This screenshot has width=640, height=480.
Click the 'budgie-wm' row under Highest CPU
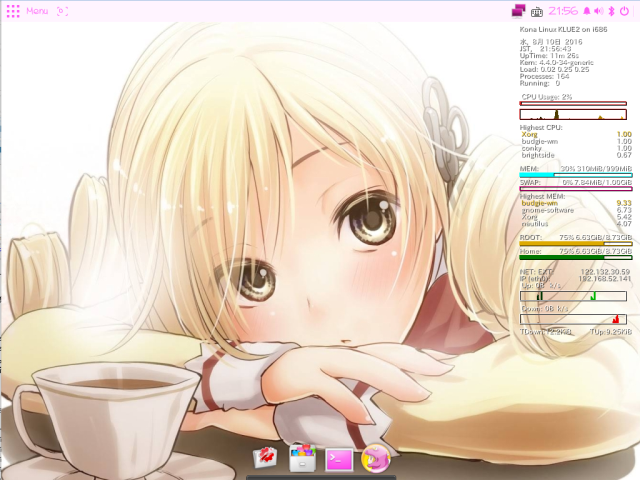(x=576, y=141)
